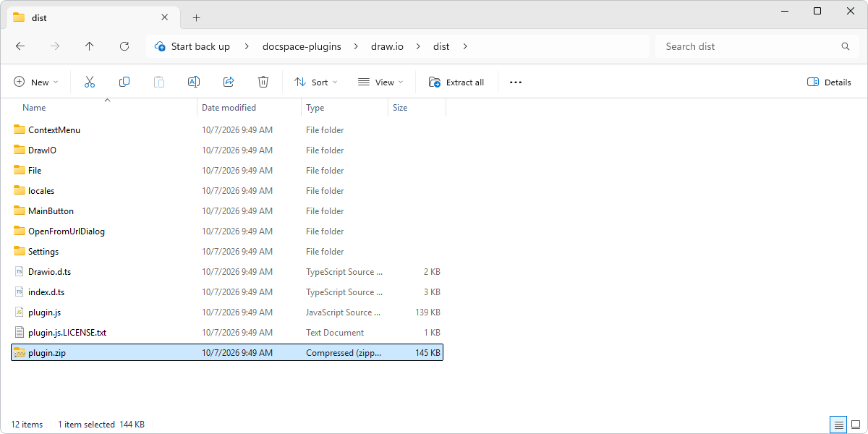
Task: Expand chevron after dist breadcrumb
Action: [x=465, y=46]
